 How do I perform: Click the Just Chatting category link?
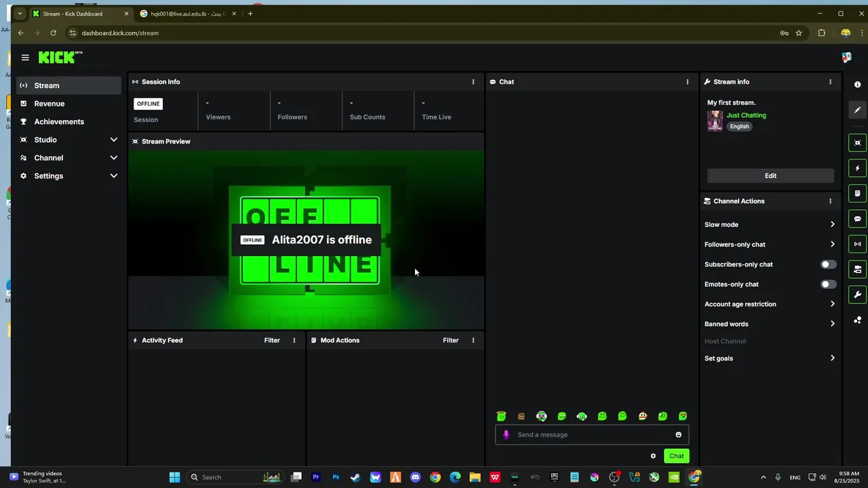point(746,115)
